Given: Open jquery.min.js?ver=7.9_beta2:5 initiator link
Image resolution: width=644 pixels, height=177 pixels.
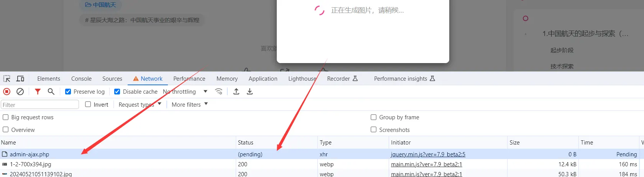Looking at the screenshot, I should 428,154.
